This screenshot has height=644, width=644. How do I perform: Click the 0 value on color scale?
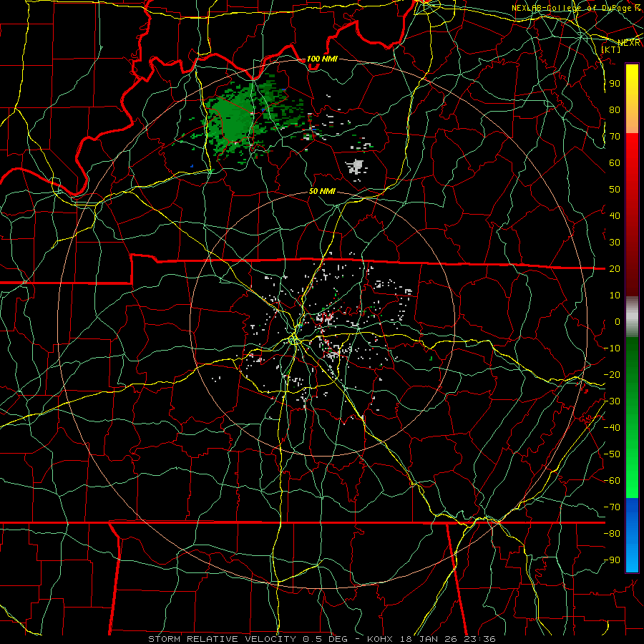click(618, 321)
